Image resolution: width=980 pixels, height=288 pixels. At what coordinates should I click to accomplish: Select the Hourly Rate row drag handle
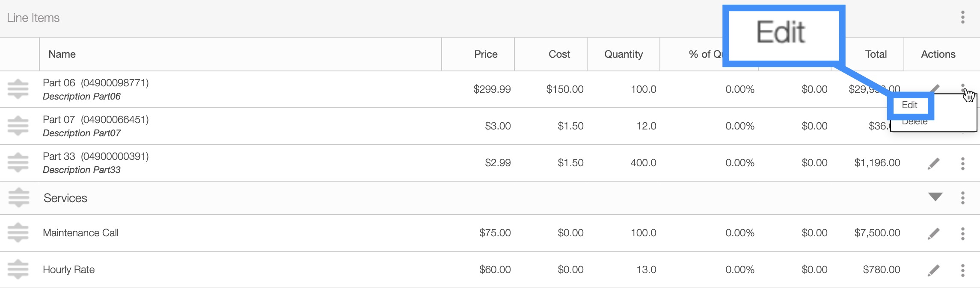pyautogui.click(x=18, y=270)
